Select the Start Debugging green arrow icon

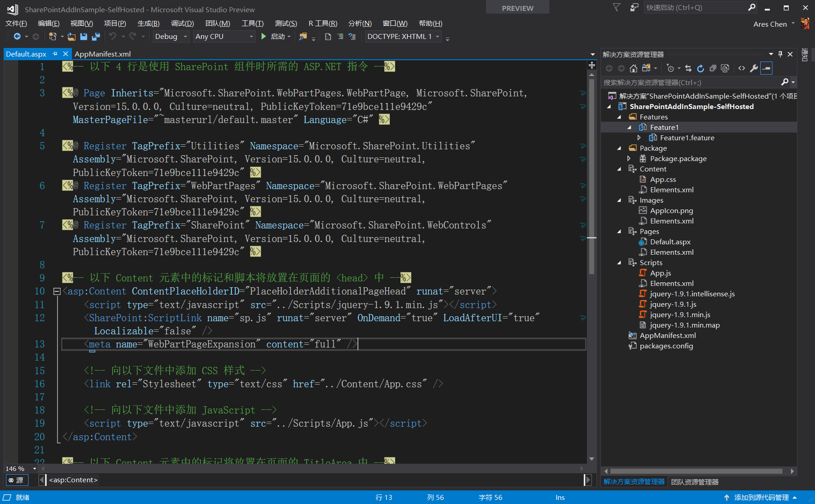(x=263, y=37)
